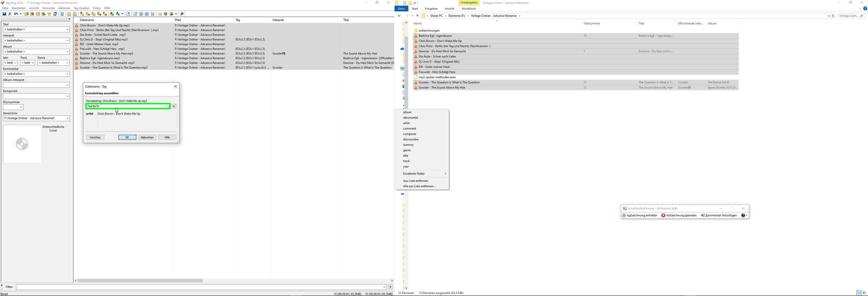The image size is (868, 296).
Task: Expand the Verzeichnis path dropdown
Action: pyautogui.click(x=67, y=118)
